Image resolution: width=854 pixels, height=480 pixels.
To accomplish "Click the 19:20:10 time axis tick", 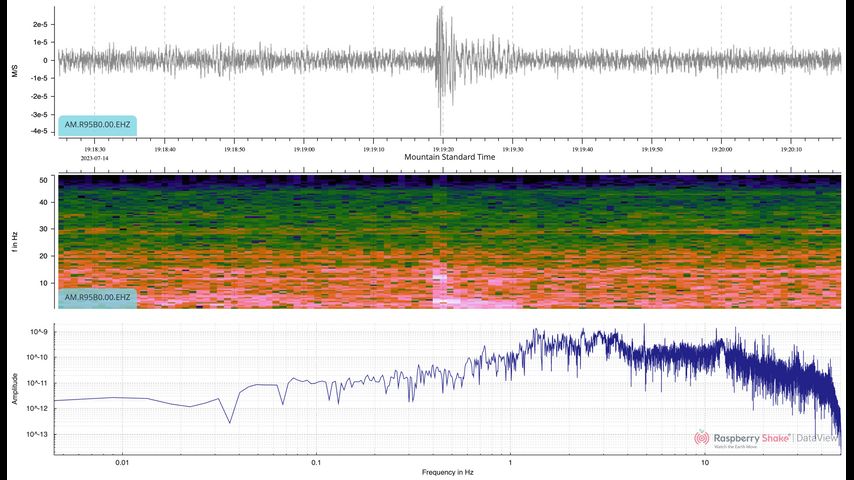I will click(789, 149).
